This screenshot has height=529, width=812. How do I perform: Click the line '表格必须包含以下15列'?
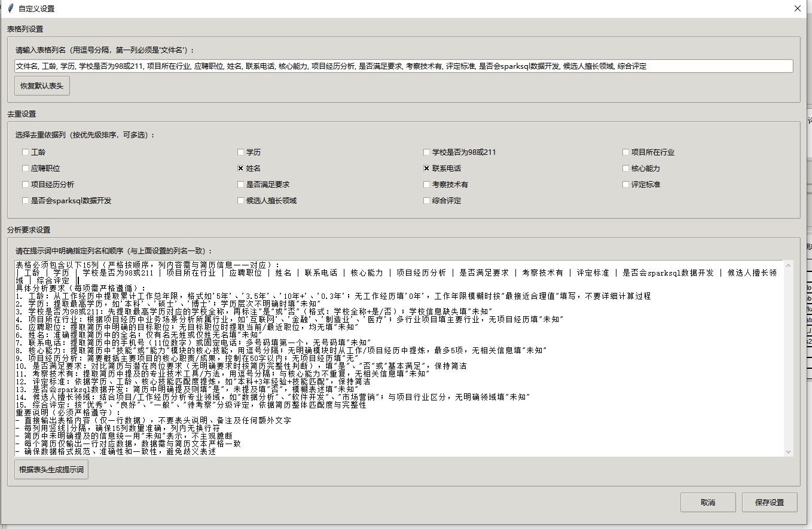pyautogui.click(x=148, y=265)
